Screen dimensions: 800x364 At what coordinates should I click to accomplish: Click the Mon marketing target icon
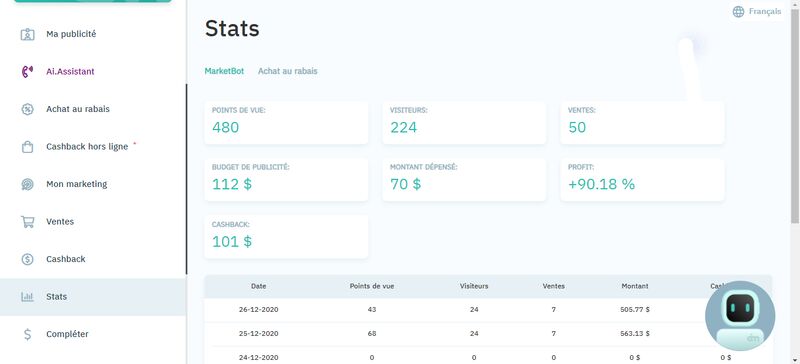[27, 184]
